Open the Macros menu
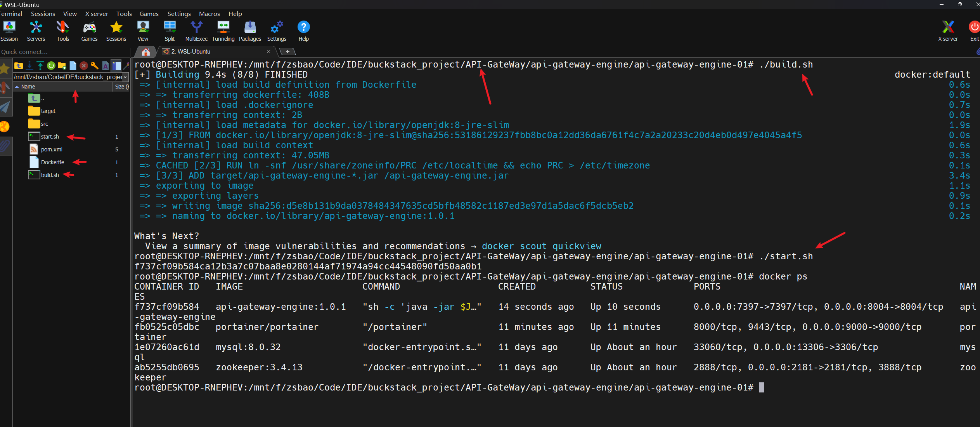 (x=209, y=14)
